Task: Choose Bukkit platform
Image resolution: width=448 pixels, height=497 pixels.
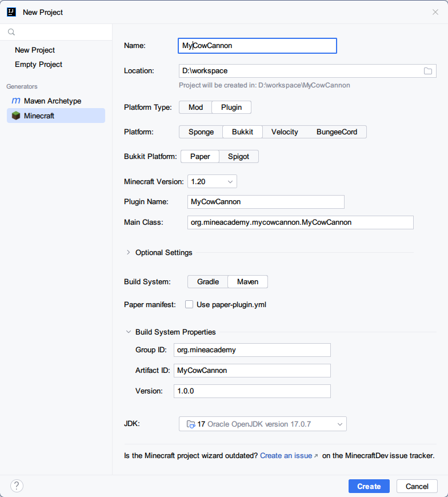Action: pos(242,132)
